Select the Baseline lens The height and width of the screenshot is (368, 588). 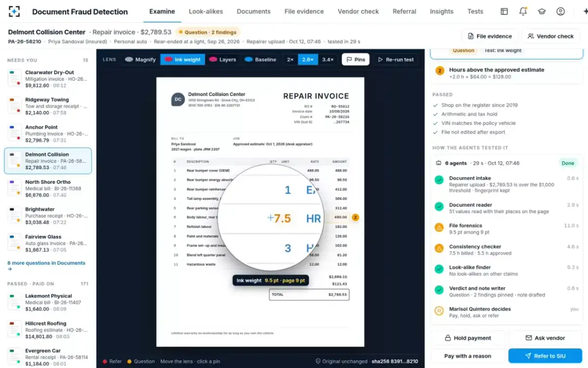(260, 59)
